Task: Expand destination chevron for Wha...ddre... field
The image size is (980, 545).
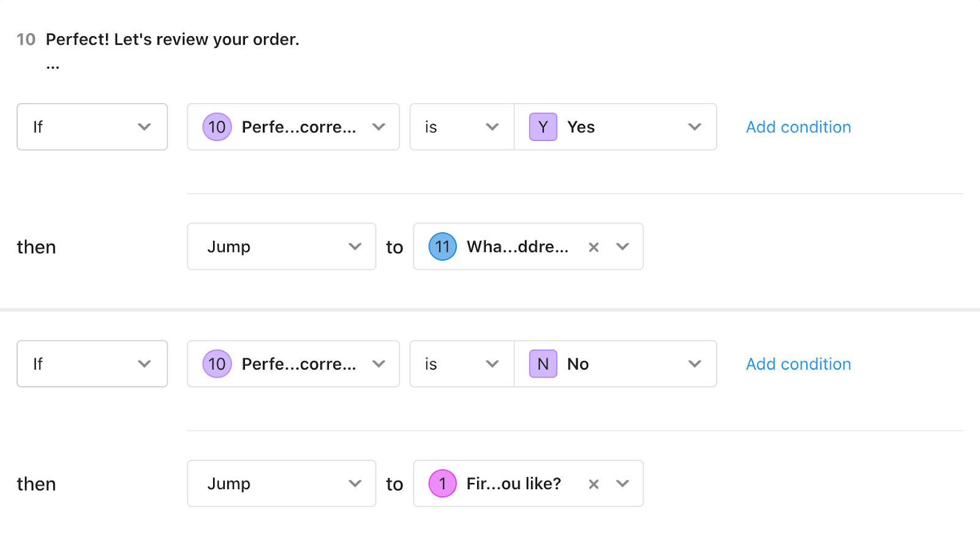Action: pos(622,246)
